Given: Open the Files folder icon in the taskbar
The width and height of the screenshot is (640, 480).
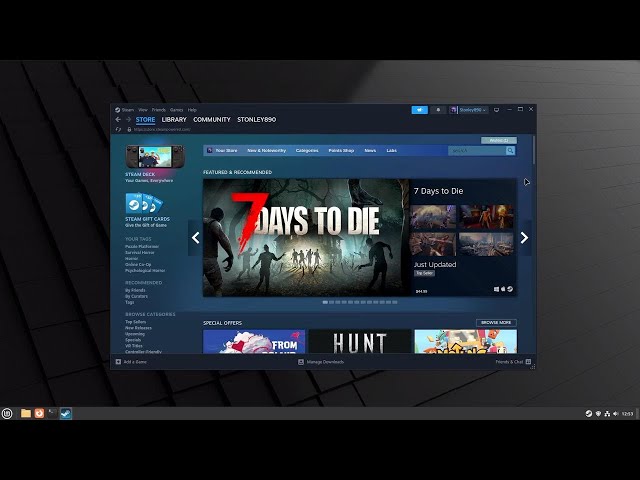Looking at the screenshot, I should (x=26, y=413).
